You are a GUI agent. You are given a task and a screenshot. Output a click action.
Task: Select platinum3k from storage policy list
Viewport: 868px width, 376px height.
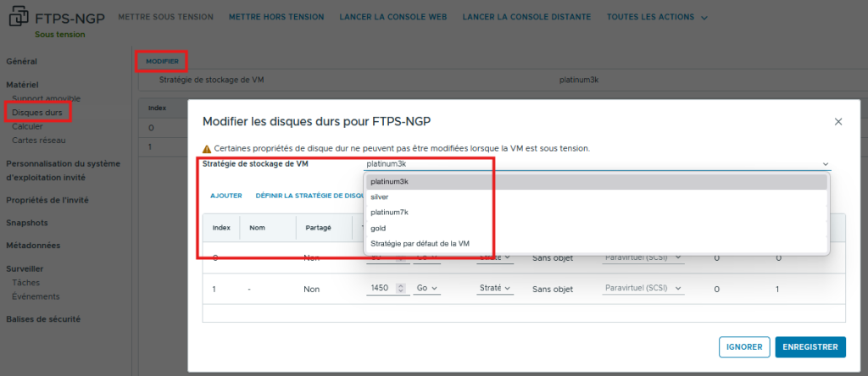[x=390, y=181]
